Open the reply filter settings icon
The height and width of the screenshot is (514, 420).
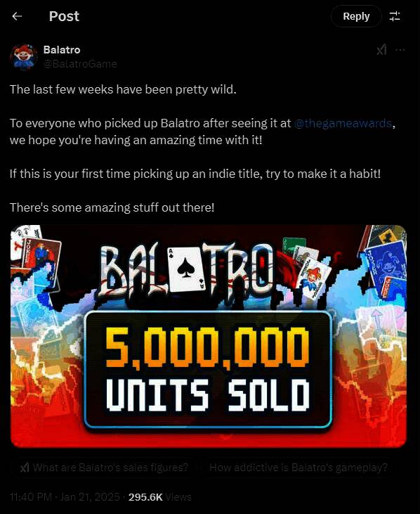[x=395, y=16]
